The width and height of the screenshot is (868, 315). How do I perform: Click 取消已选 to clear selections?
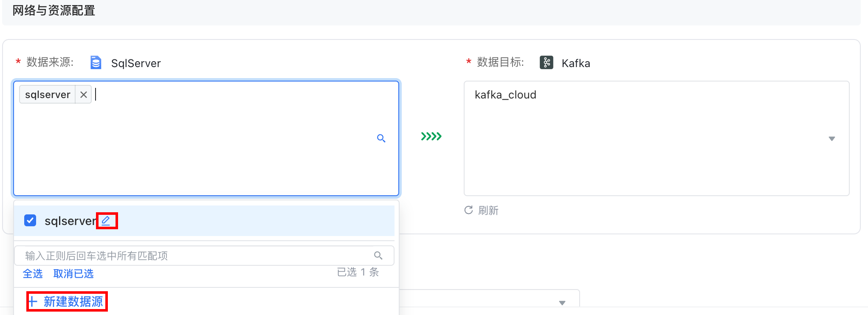(73, 274)
